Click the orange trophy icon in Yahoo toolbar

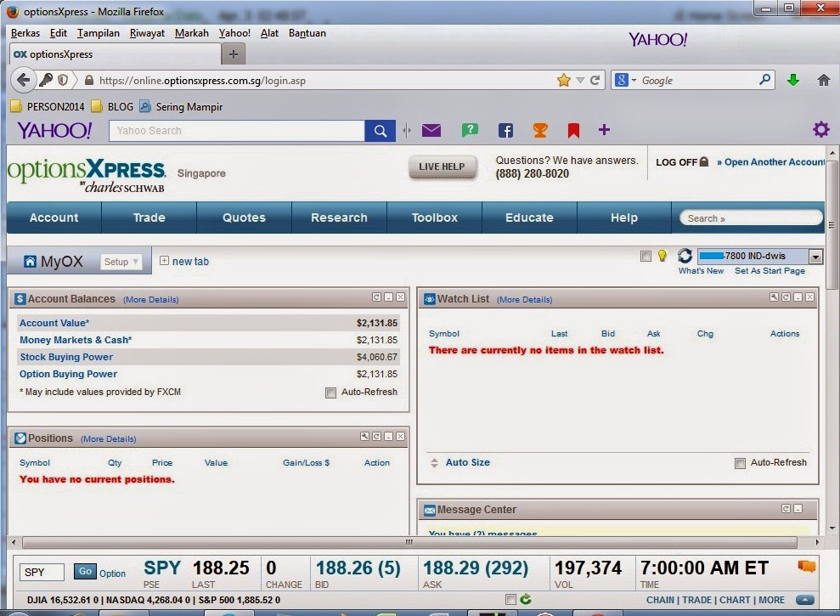[540, 130]
